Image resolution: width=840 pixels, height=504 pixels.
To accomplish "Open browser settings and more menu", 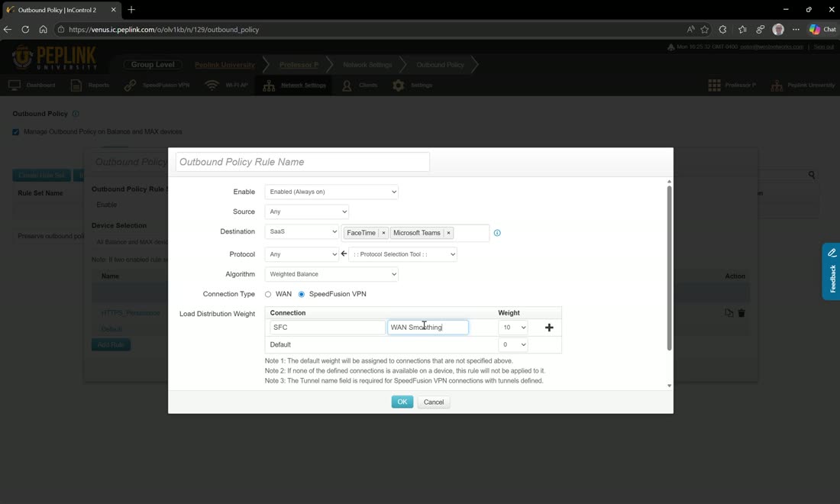I will pos(796,30).
